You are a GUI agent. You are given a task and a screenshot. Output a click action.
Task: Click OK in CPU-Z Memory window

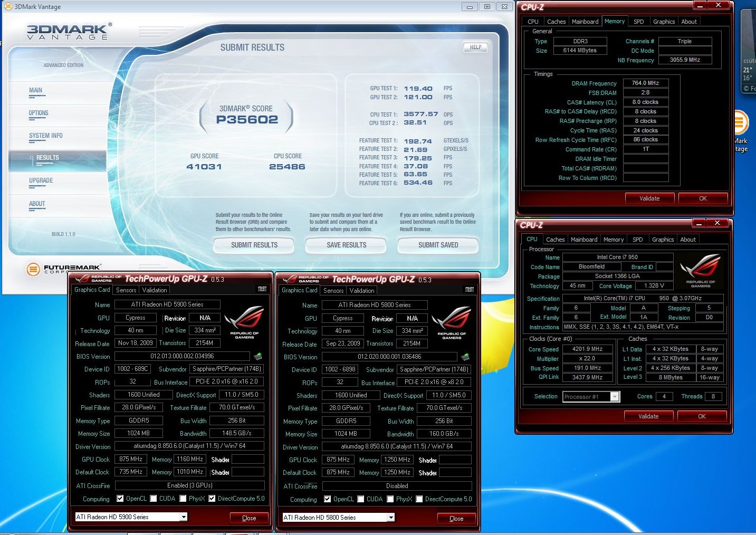[703, 198]
